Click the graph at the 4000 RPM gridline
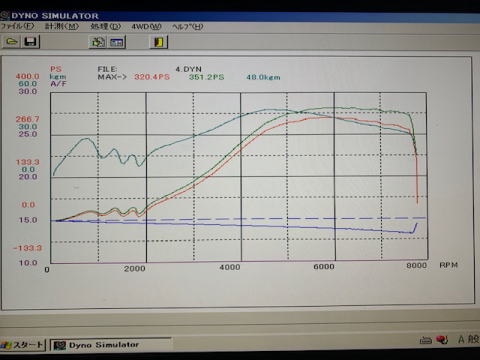 click(x=241, y=177)
